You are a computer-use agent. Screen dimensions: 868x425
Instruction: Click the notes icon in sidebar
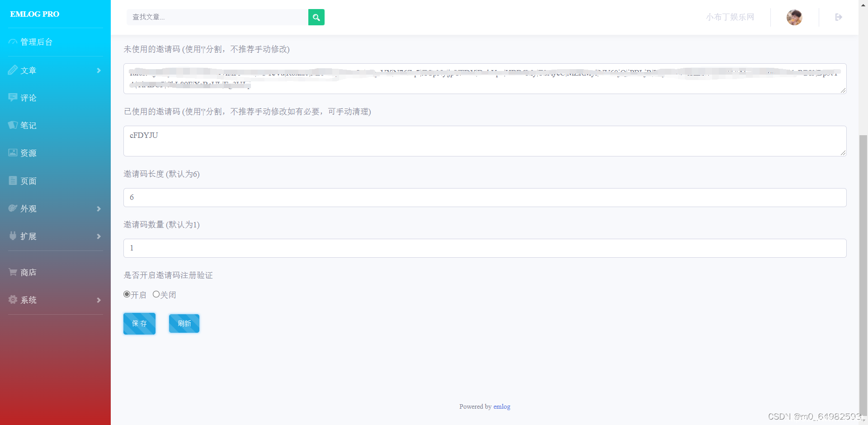point(13,125)
